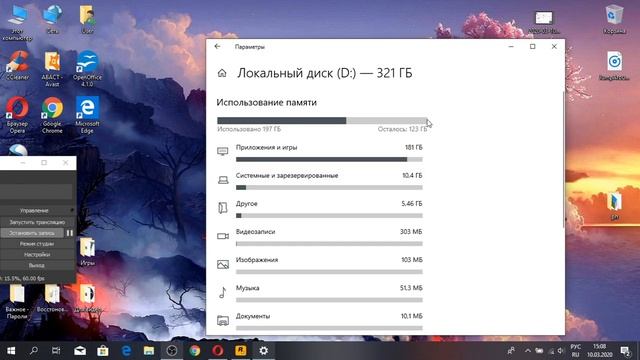
Task: Open the Корзина recycle bin icon
Action: click(614, 19)
